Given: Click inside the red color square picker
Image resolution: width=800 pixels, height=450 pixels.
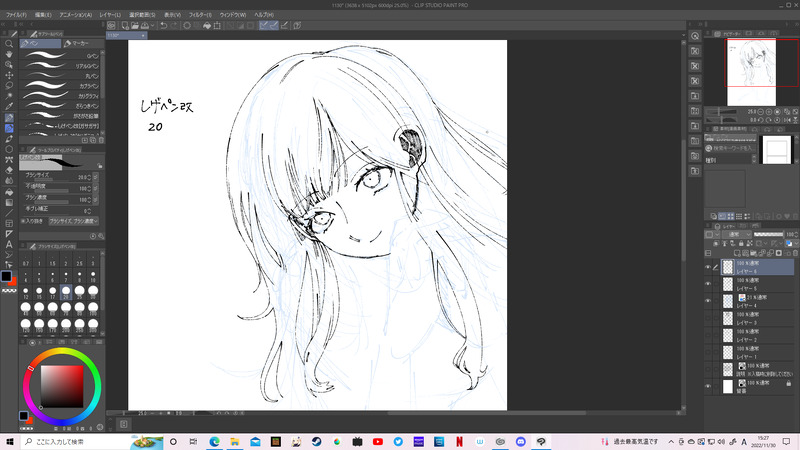Looking at the screenshot, I should [x=62, y=386].
